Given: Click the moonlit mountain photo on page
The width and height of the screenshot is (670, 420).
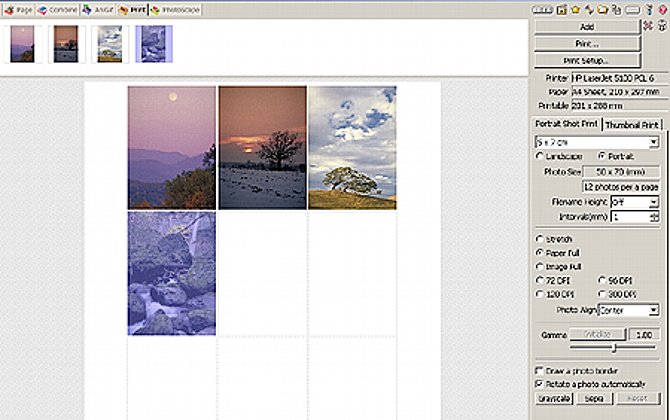Looking at the screenshot, I should (x=172, y=148).
